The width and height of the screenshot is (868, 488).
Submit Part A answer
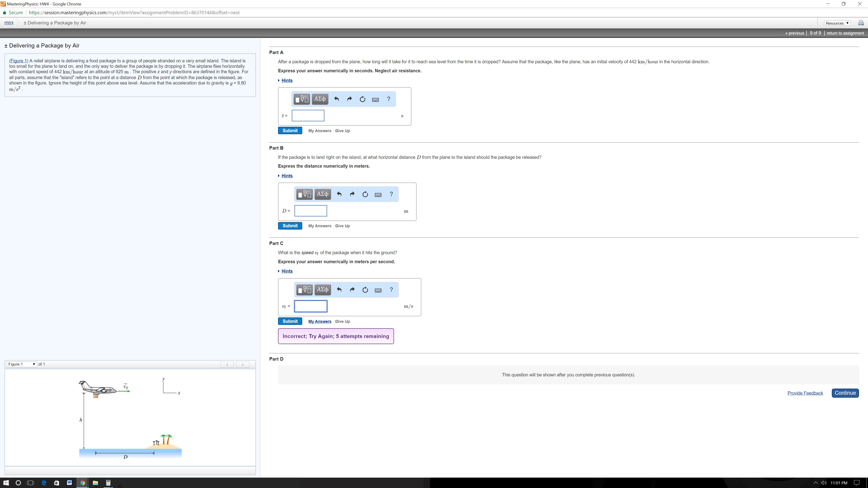290,131
